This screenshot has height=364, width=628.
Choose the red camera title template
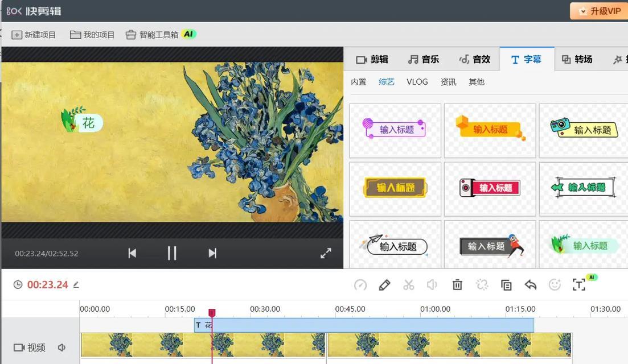click(490, 189)
